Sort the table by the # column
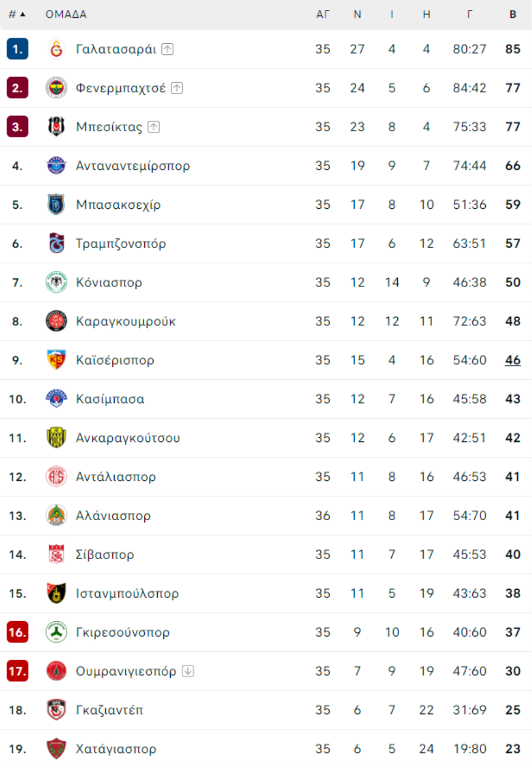This screenshot has width=532, height=762. coord(17,15)
